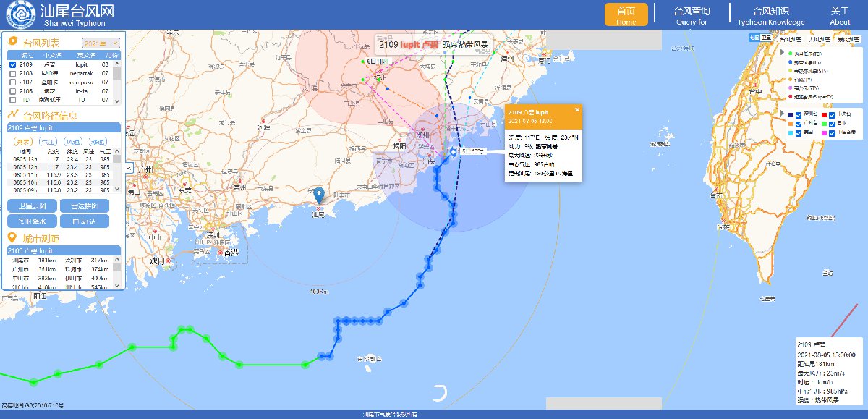
Task: Click the dark-blue agency color swatch
Action: pos(791,115)
